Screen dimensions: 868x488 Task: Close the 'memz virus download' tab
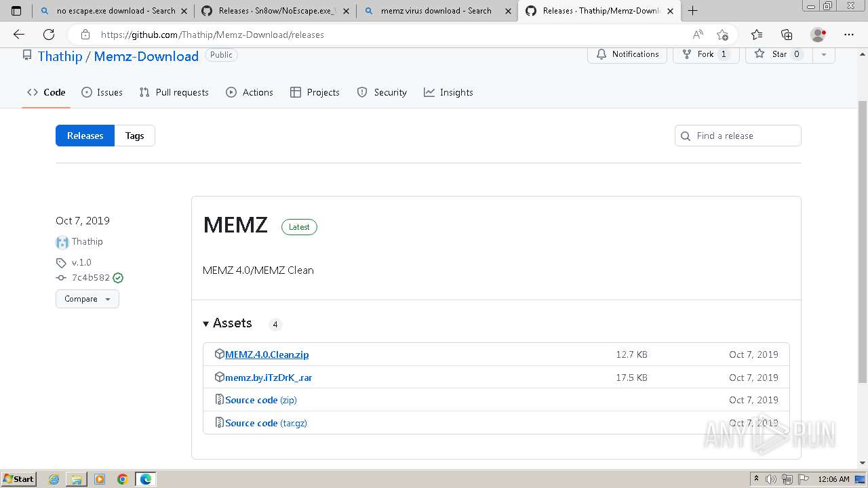pyautogui.click(x=508, y=11)
